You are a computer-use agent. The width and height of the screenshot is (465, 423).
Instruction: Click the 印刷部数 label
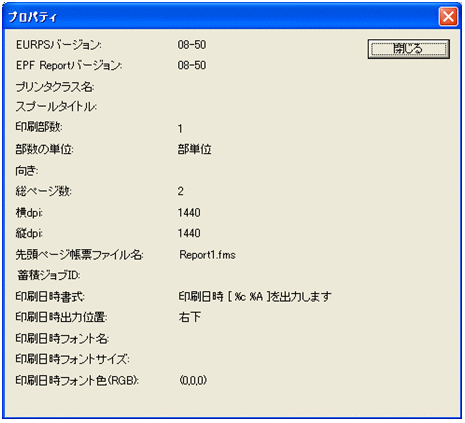tap(39, 127)
